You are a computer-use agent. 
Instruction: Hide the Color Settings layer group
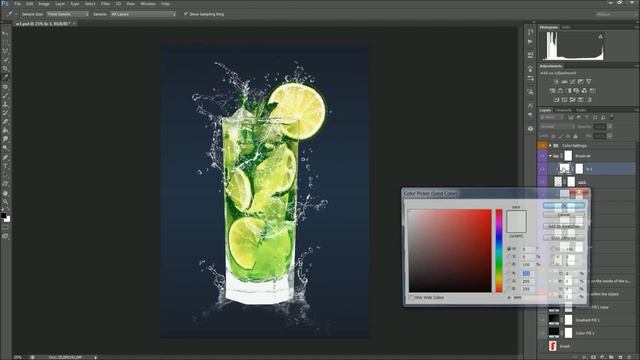coord(542,145)
